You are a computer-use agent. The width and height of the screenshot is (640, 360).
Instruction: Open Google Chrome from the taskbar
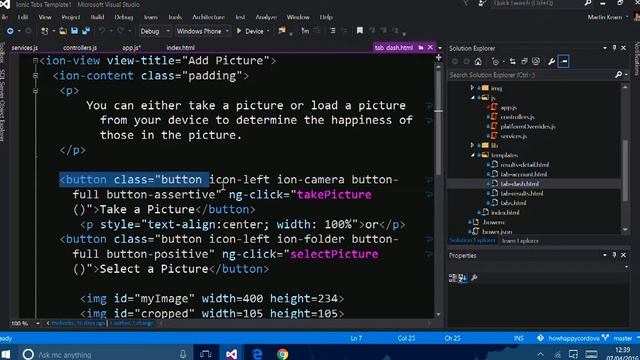point(282,354)
